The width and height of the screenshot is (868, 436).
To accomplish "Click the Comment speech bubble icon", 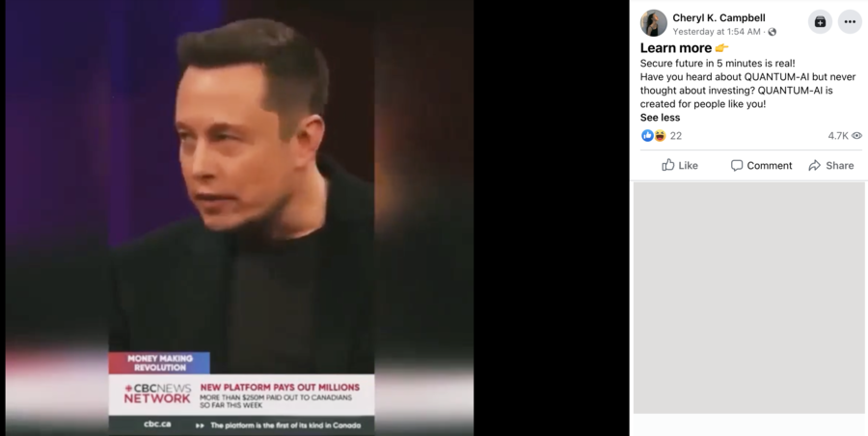I will click(x=737, y=166).
